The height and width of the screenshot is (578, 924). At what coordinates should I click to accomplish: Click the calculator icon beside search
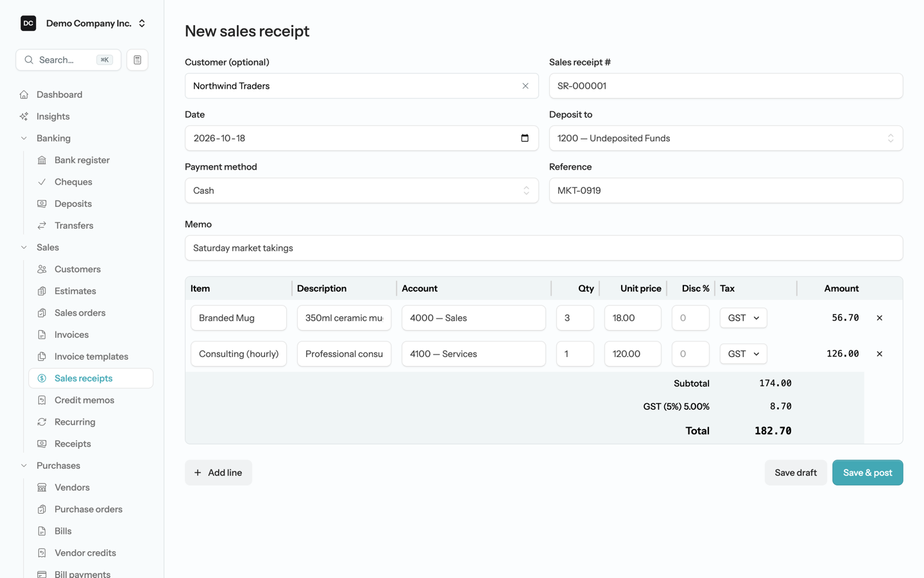tap(137, 60)
